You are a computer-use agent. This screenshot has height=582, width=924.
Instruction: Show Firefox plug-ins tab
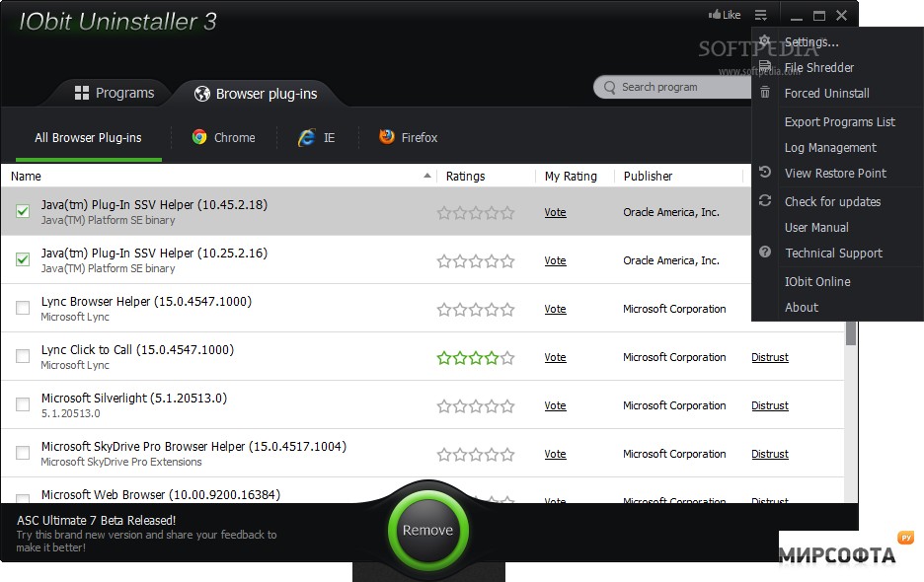408,137
